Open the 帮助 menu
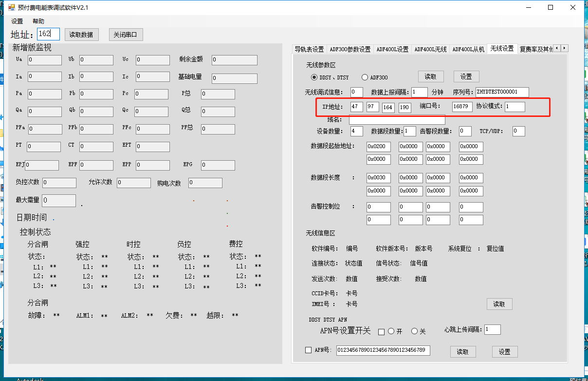Viewport: 588px width, 381px height. click(38, 21)
